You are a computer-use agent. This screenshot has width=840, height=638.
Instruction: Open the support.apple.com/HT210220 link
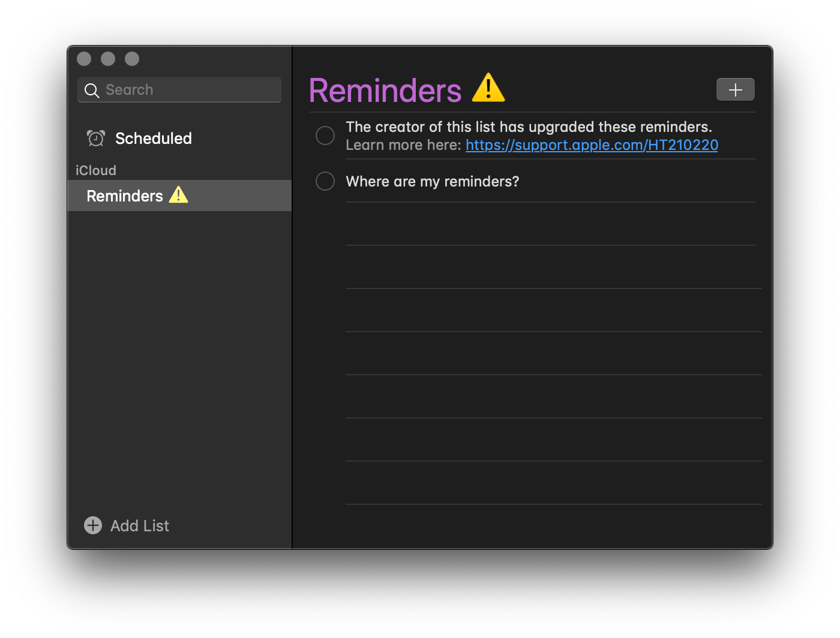coord(591,145)
